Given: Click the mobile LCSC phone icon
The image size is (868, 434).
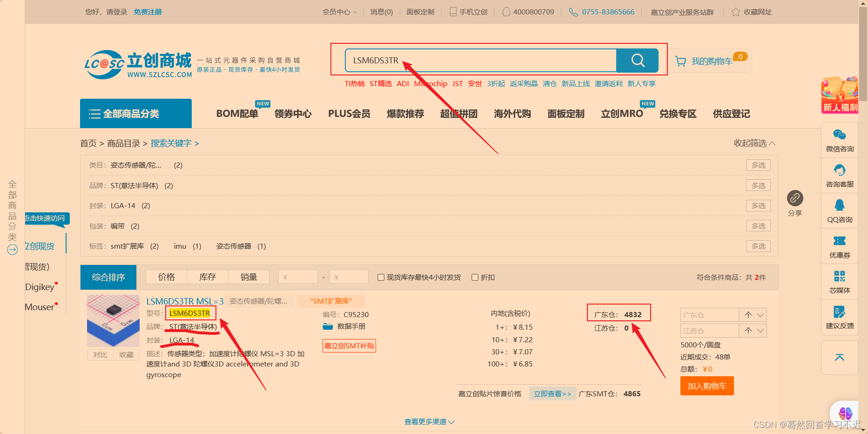Looking at the screenshot, I should click(x=453, y=12).
